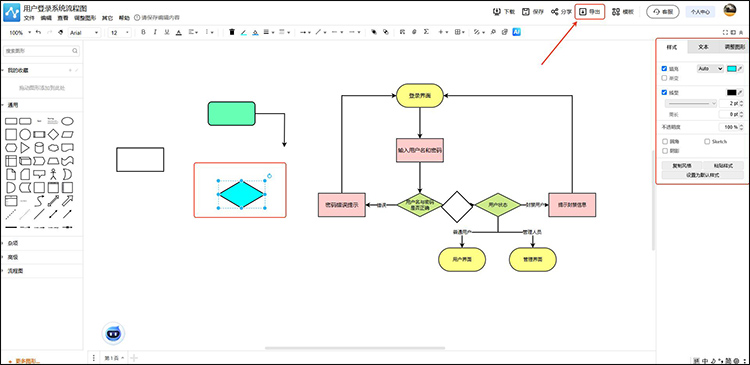Viewport: 750px width, 365px height.
Task: Select the actor stick figure shape
Action: pyautogui.click(x=54, y=174)
